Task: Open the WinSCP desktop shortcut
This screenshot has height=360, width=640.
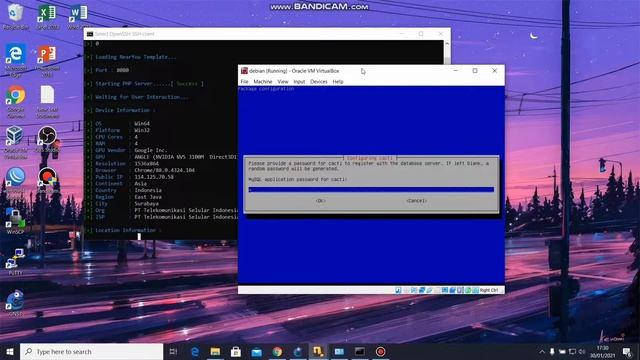Action: (x=16, y=221)
